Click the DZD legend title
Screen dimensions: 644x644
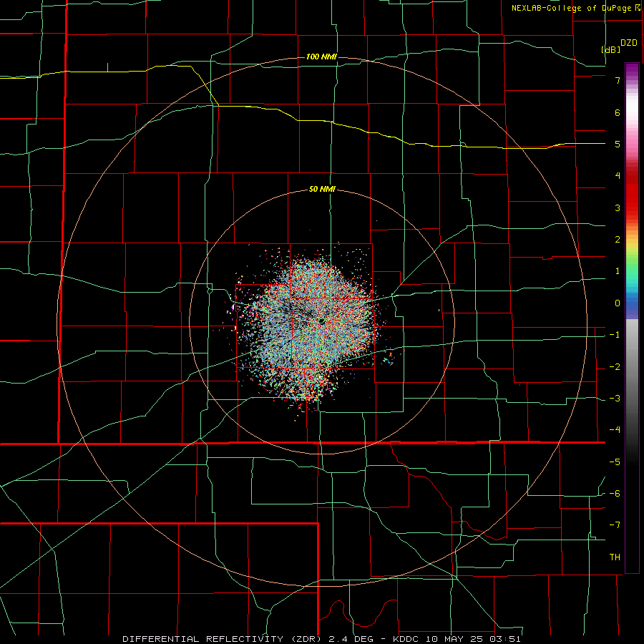(629, 43)
